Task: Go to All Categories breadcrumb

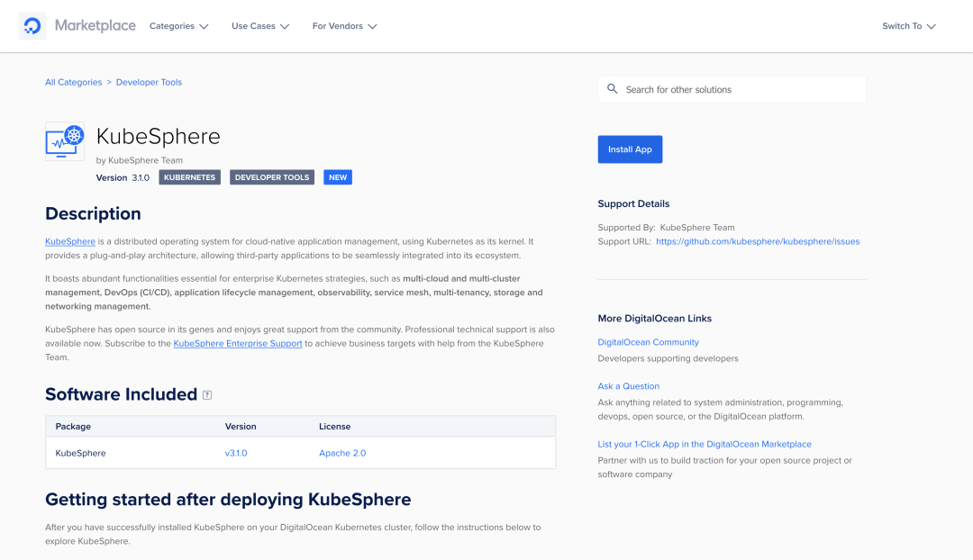Action: pyautogui.click(x=73, y=82)
